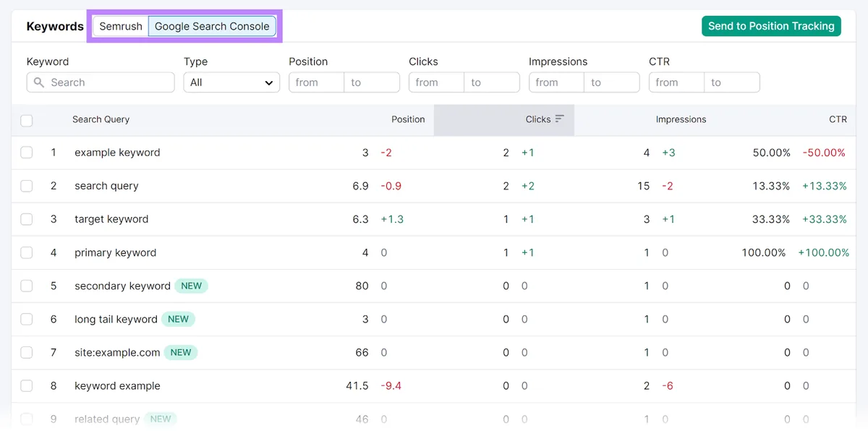This screenshot has width=868, height=436.
Task: Click the -9.4 position change value
Action: (391, 385)
